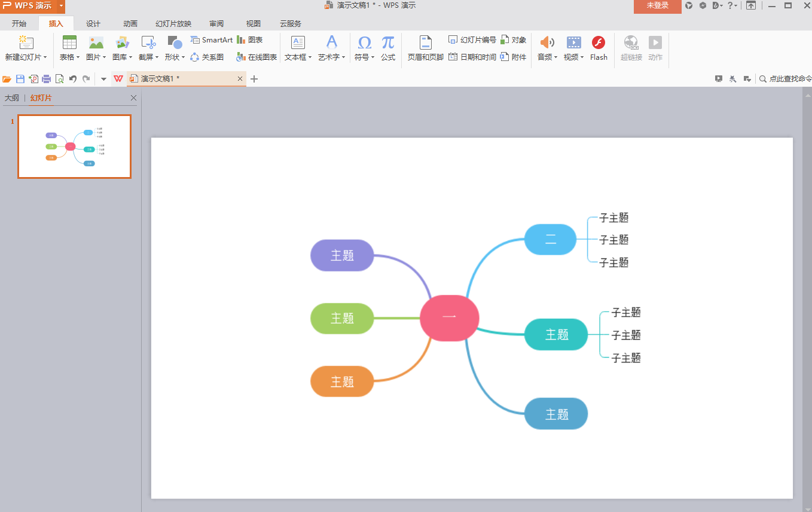Open the 云服务 ribbon tab

291,24
